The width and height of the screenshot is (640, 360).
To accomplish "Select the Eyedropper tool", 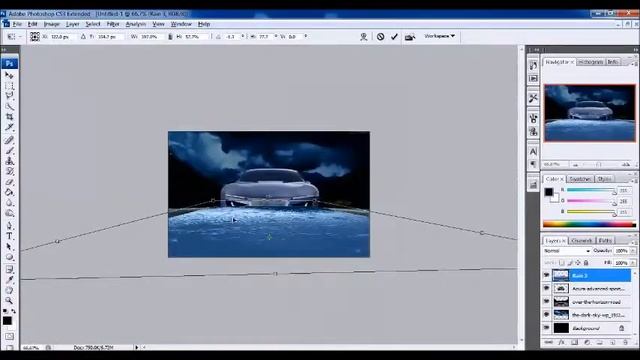I will 9,280.
